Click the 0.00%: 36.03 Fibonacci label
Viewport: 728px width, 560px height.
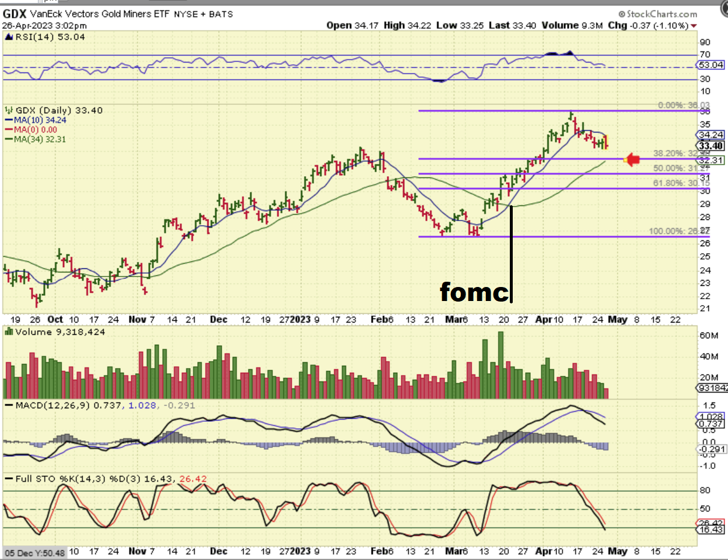684,105
